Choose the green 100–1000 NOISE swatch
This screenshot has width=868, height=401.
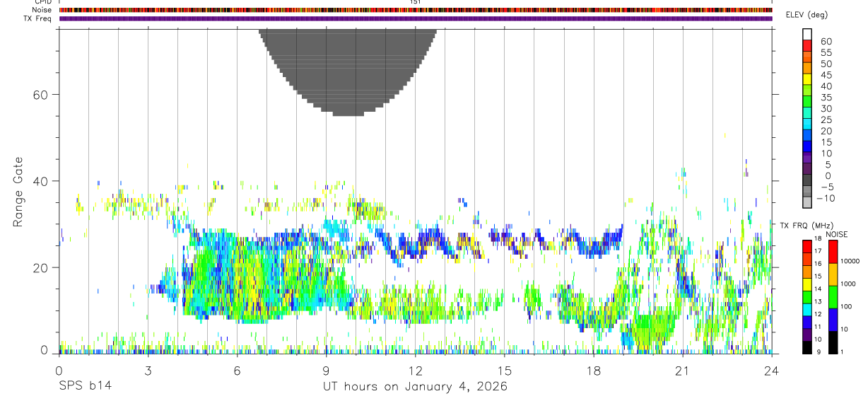click(834, 297)
